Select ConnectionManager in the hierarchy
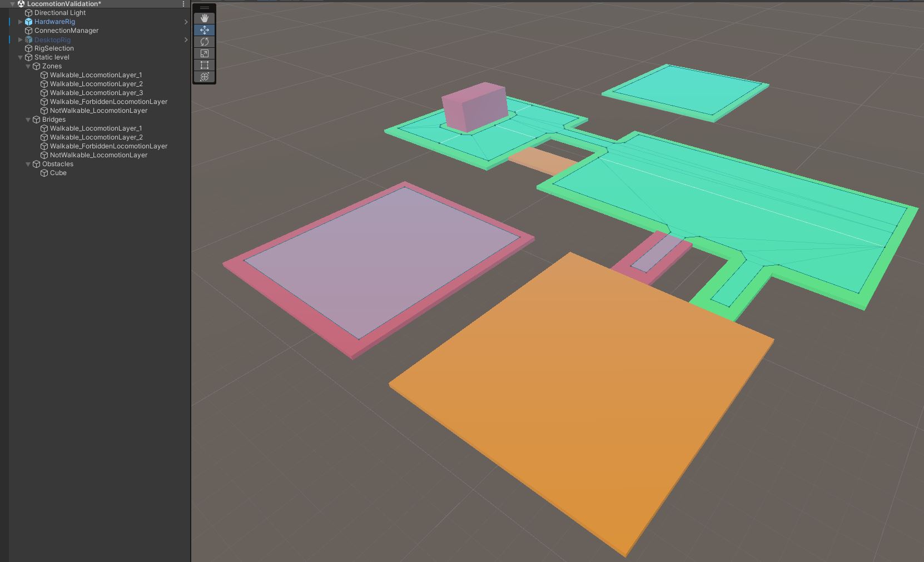Screen dimensions: 924x562 [66, 31]
